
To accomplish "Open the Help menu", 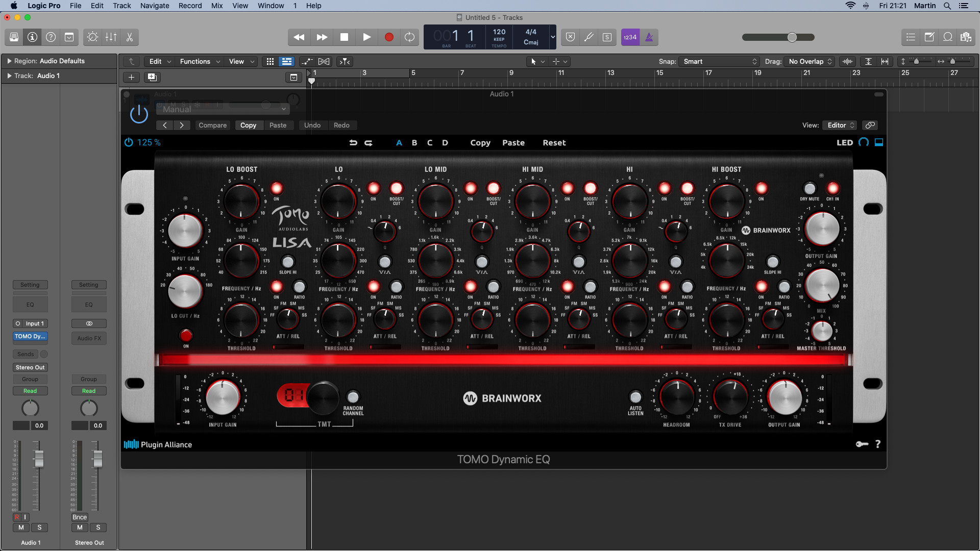I will point(313,6).
